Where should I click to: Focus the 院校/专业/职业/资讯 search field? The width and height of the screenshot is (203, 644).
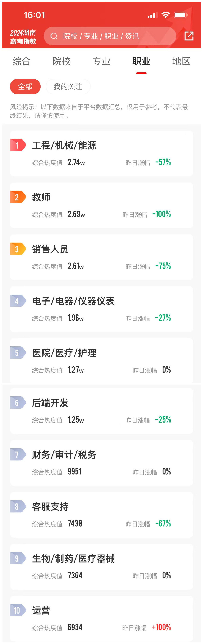(x=110, y=36)
